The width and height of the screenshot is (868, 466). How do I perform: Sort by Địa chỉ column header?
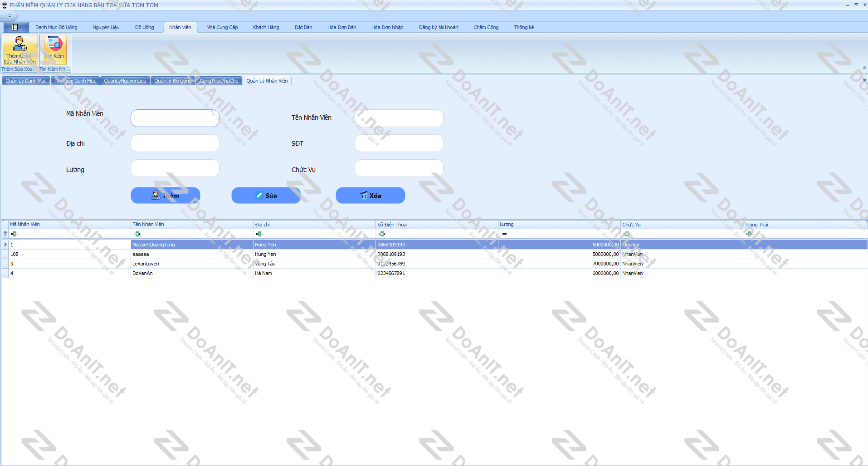[x=314, y=225]
